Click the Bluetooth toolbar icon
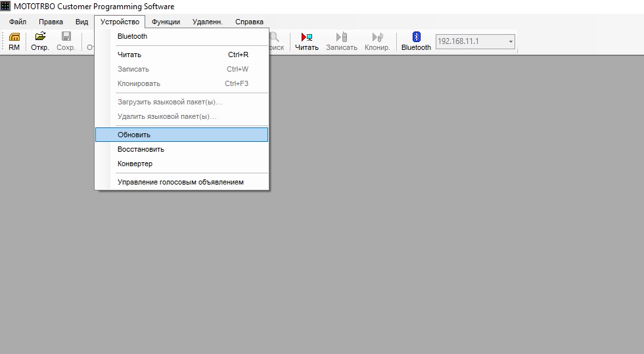Screen dimensions: 644x354 (x=416, y=41)
